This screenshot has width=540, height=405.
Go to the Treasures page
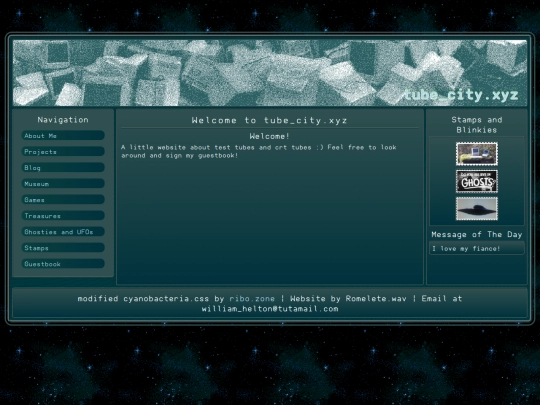click(x=63, y=216)
